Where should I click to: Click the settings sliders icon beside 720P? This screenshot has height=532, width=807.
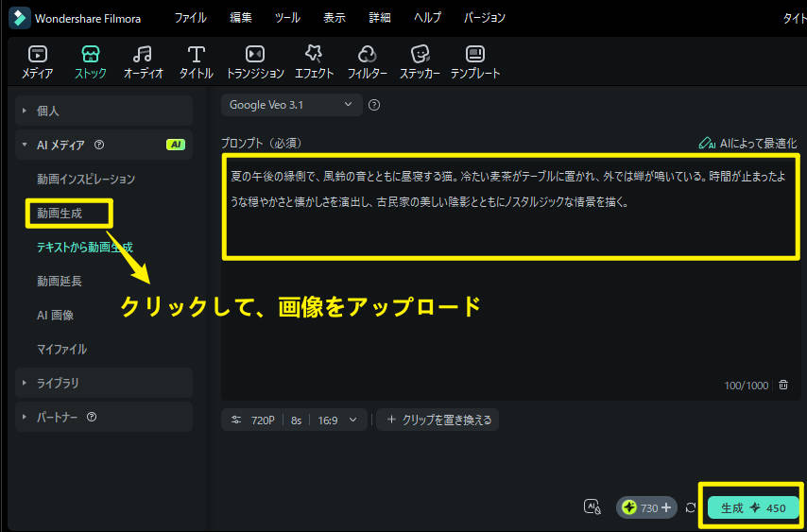[x=236, y=420]
